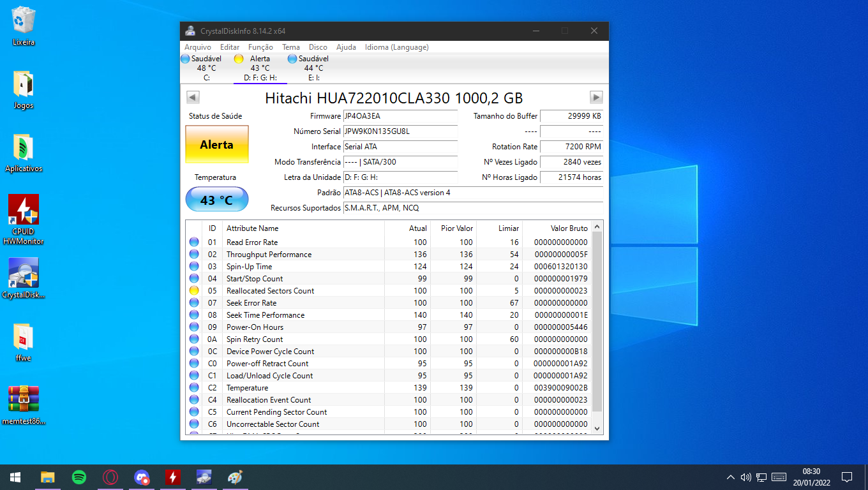This screenshot has height=490, width=868.
Task: Open CrystalDiskInfo desktop shortcut
Action: tap(24, 279)
